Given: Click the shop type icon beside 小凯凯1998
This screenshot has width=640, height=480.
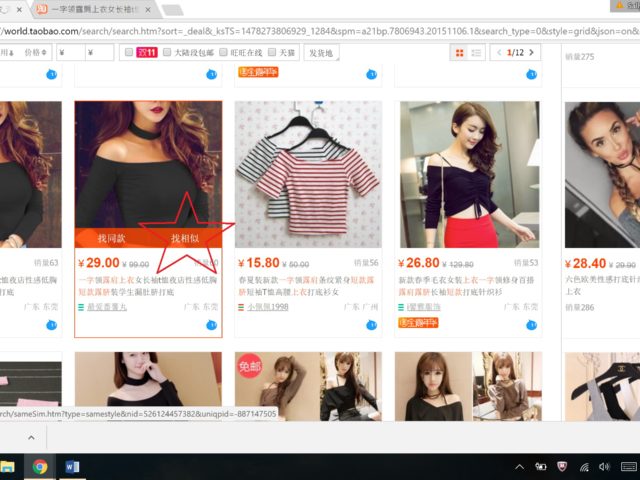Looking at the screenshot, I should pos(241,307).
